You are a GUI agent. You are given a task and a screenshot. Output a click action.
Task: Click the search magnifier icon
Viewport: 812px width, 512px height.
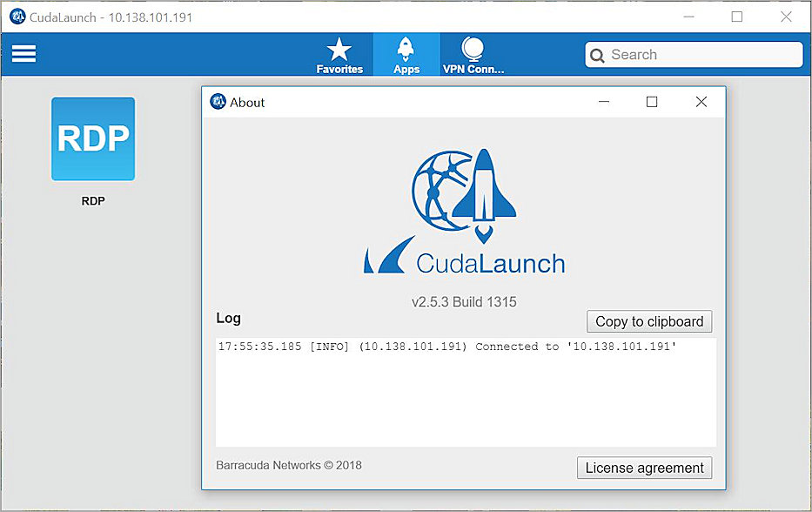[x=598, y=54]
